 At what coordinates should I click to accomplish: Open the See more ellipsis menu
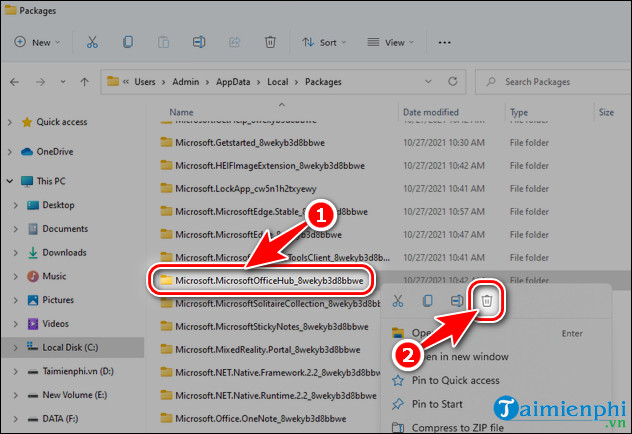coord(445,42)
